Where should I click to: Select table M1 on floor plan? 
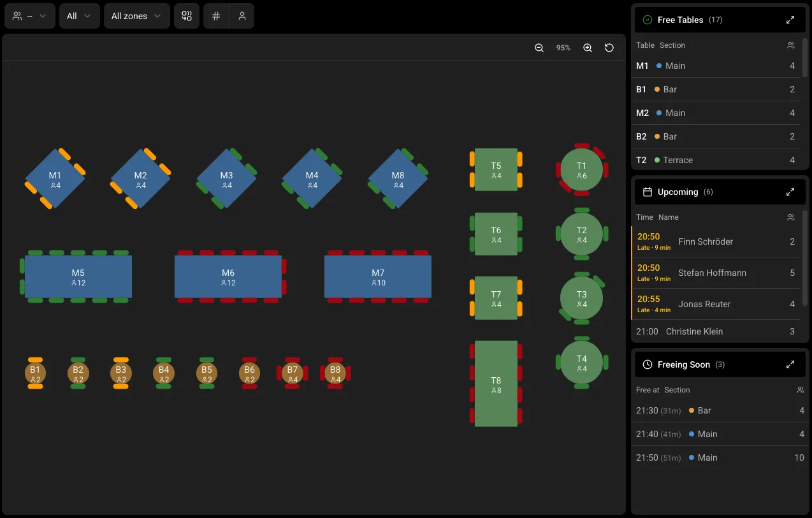(55, 179)
